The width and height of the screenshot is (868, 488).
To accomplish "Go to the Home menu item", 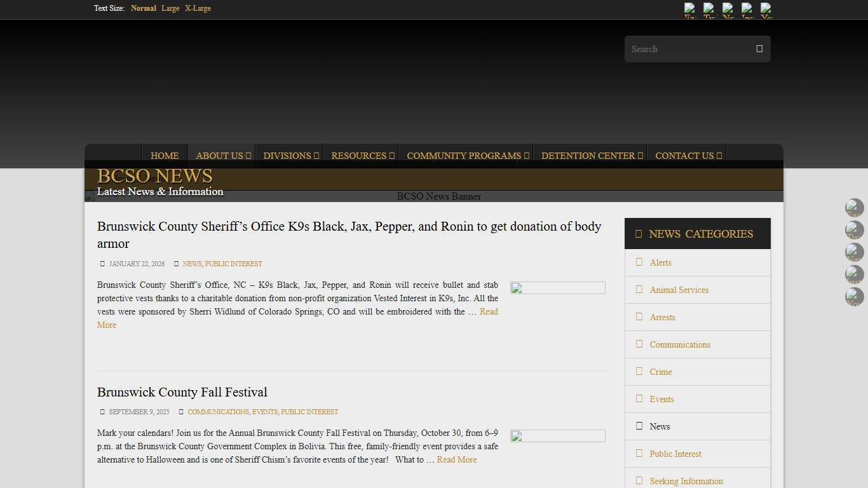I will [x=165, y=156].
